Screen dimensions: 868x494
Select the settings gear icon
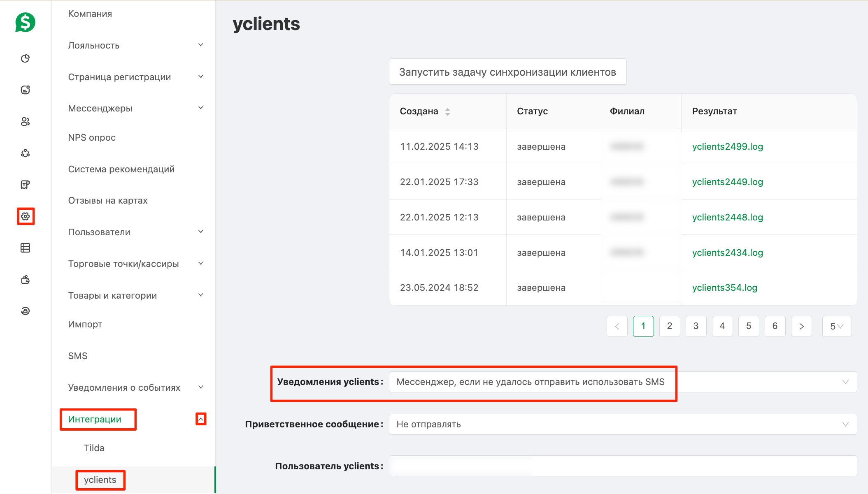tap(26, 216)
